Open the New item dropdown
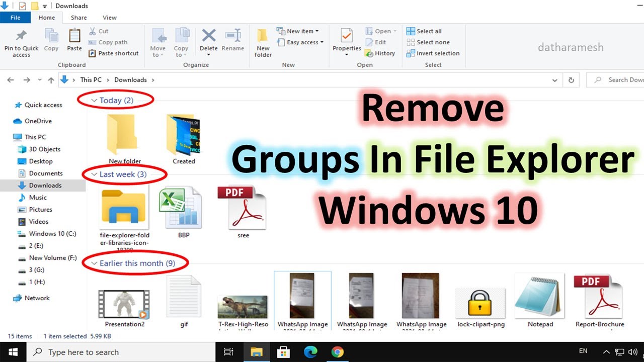 click(297, 31)
